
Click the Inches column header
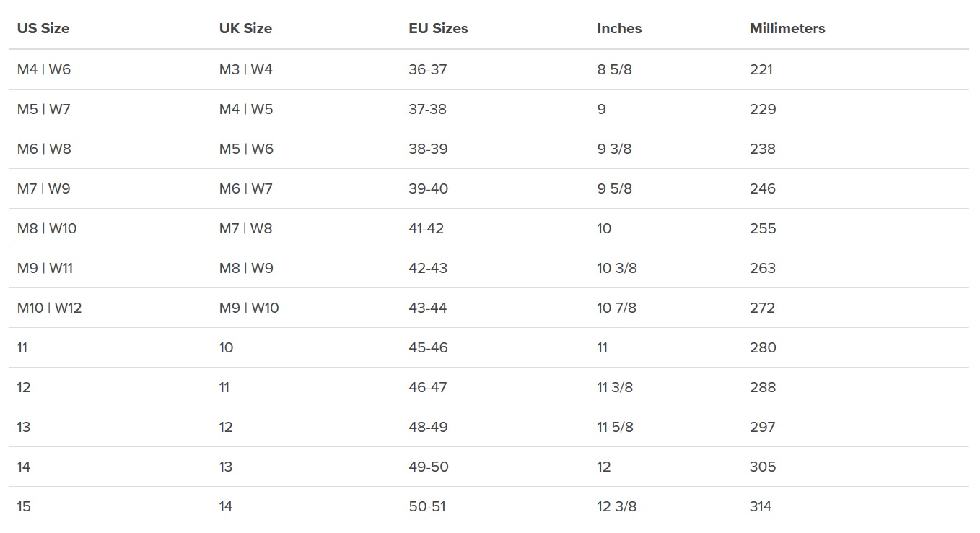pos(619,29)
